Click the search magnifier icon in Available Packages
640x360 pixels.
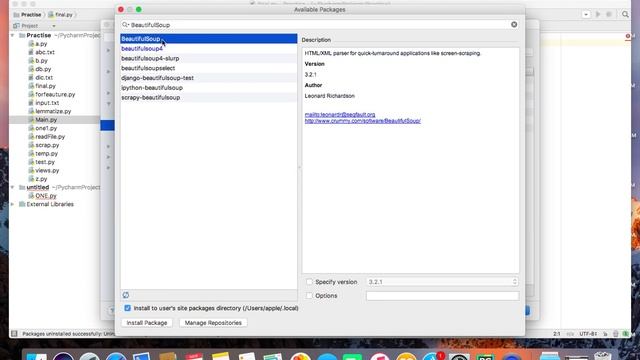[125, 25]
